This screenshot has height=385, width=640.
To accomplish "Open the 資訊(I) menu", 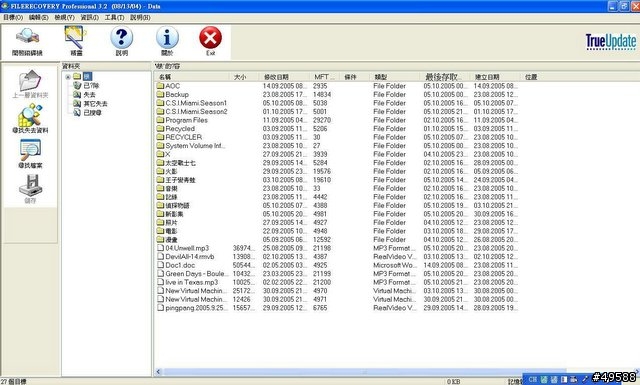I will [x=89, y=17].
